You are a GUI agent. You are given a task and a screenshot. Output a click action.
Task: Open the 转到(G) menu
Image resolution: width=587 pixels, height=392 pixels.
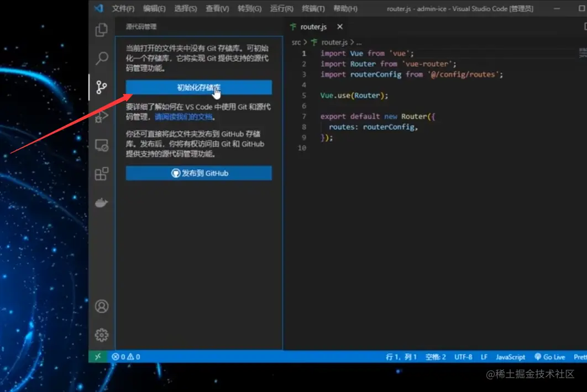click(249, 9)
